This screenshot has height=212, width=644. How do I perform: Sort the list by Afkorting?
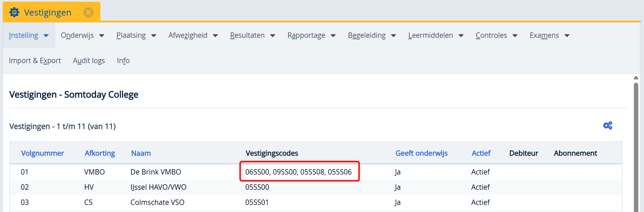(x=100, y=153)
